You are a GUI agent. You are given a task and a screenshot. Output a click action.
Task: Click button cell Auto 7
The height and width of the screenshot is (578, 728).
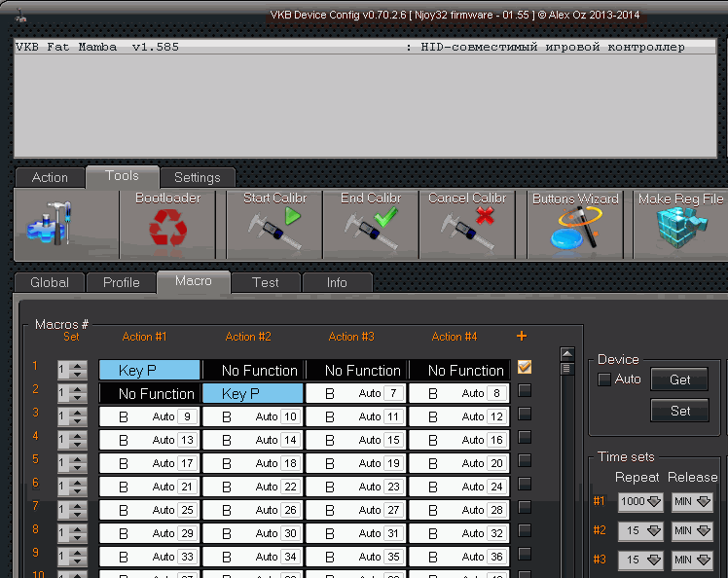[356, 394]
